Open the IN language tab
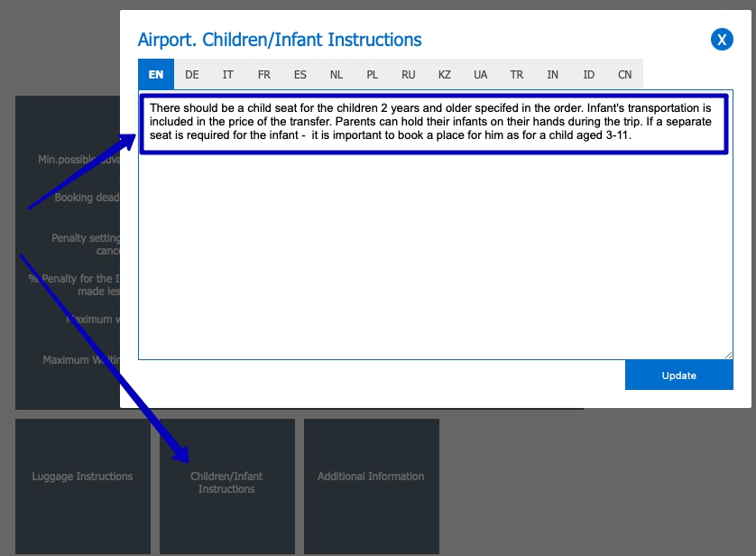This screenshot has height=556, width=756. [x=552, y=74]
